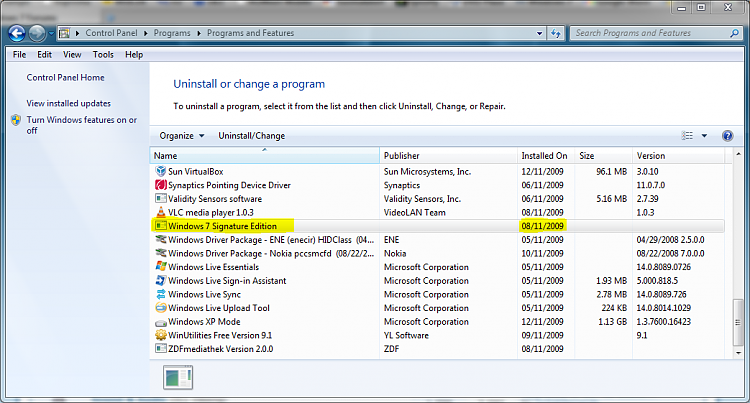Select Windows 7 Signature Edition entry name
750x403 pixels.
pyautogui.click(x=222, y=226)
